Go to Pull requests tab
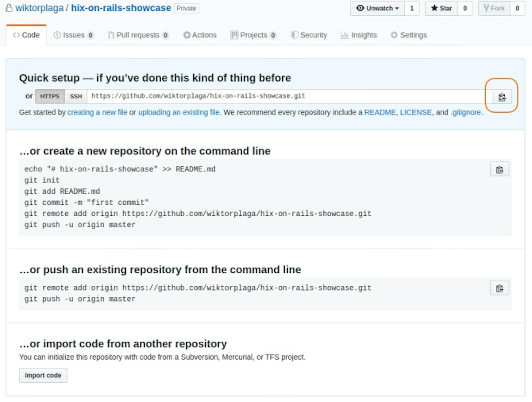This screenshot has width=532, height=402. (138, 35)
